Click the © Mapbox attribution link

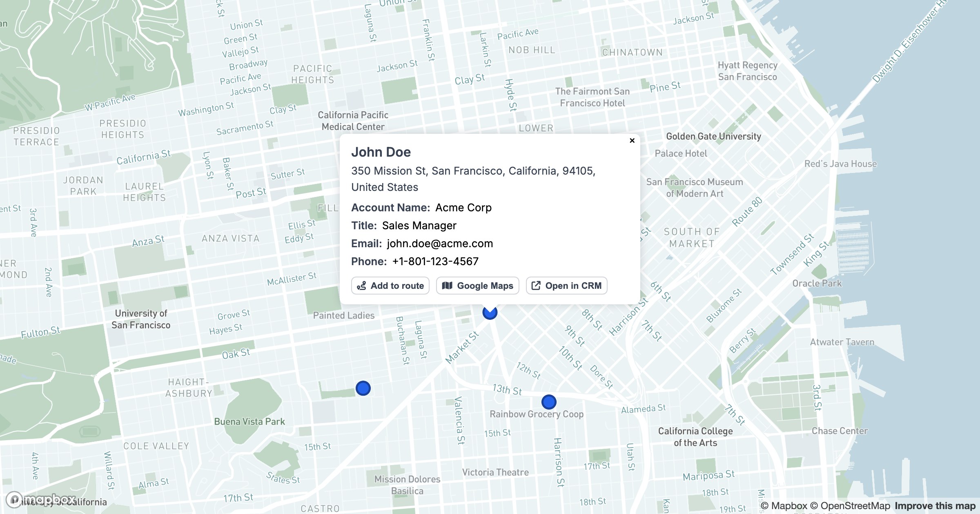pos(784,506)
